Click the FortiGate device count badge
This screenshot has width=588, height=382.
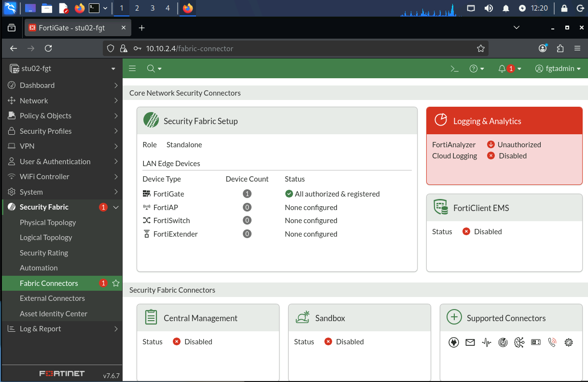pos(247,194)
